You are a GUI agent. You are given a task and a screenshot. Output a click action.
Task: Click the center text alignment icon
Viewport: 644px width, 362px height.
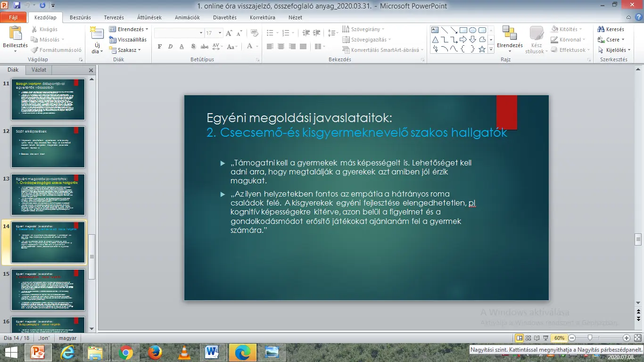(281, 46)
